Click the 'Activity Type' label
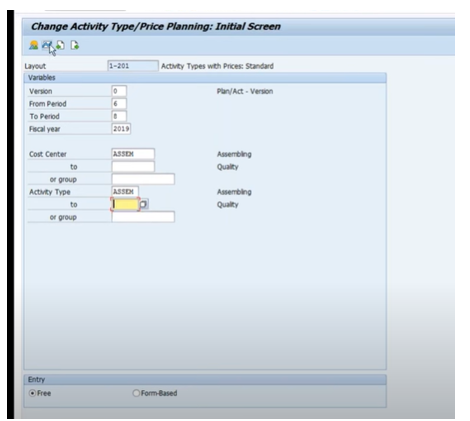This screenshot has width=470, height=421. tap(50, 192)
